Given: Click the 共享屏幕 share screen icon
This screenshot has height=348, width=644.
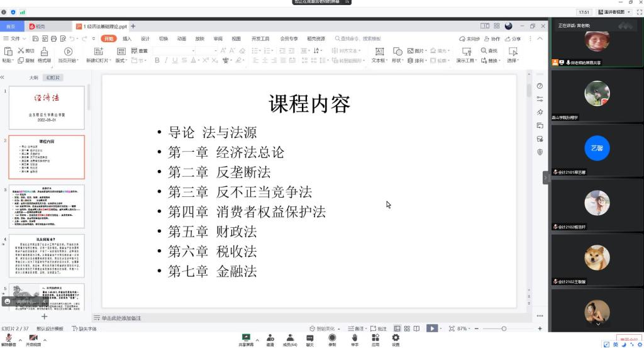Looking at the screenshot, I should (246, 338).
